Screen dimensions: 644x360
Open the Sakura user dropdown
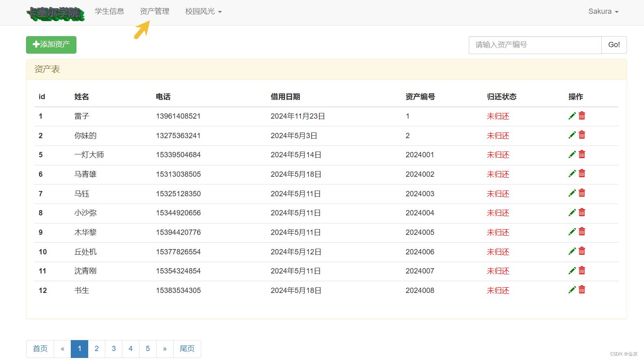[x=603, y=11]
